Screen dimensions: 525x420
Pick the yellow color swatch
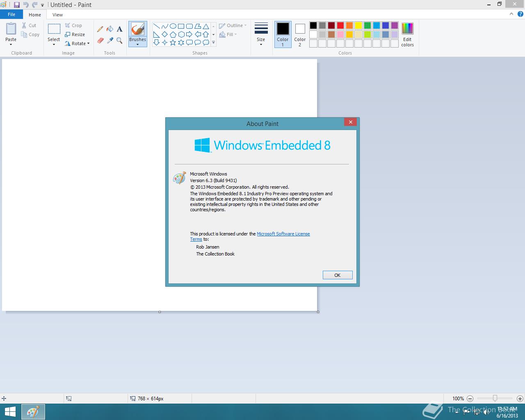(358, 25)
